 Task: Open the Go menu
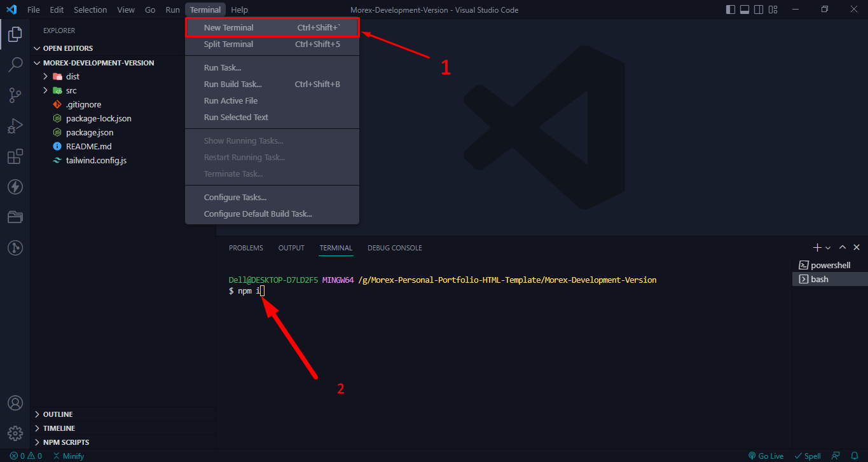pos(150,10)
